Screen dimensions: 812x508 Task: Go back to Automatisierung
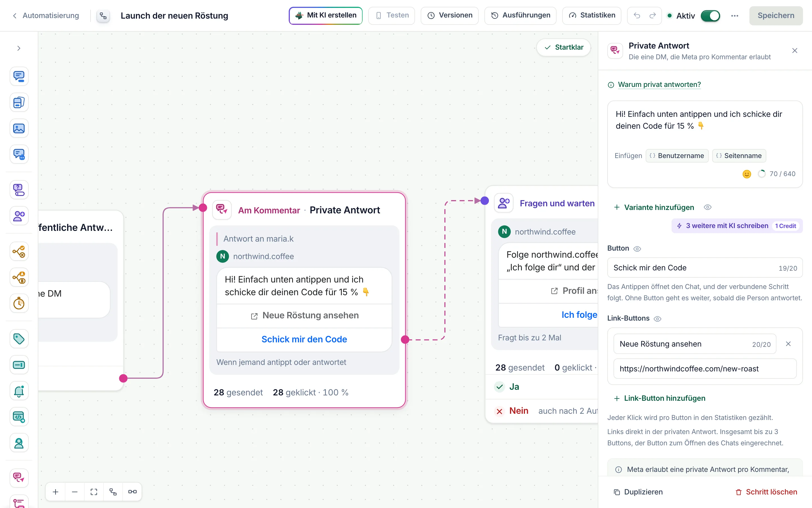[46, 16]
